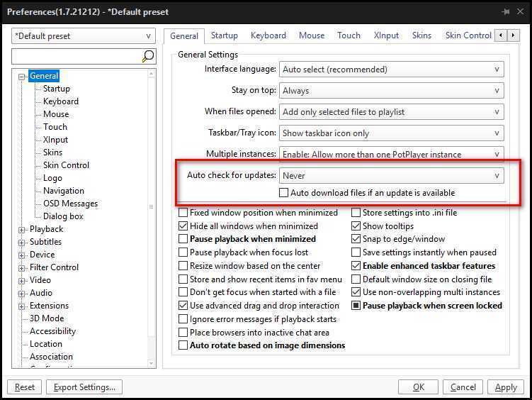
Task: Click Export Settings button
Action: 84,387
